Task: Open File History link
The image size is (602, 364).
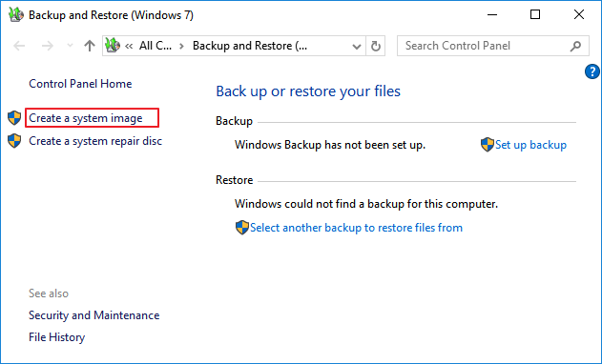Action: click(x=57, y=337)
